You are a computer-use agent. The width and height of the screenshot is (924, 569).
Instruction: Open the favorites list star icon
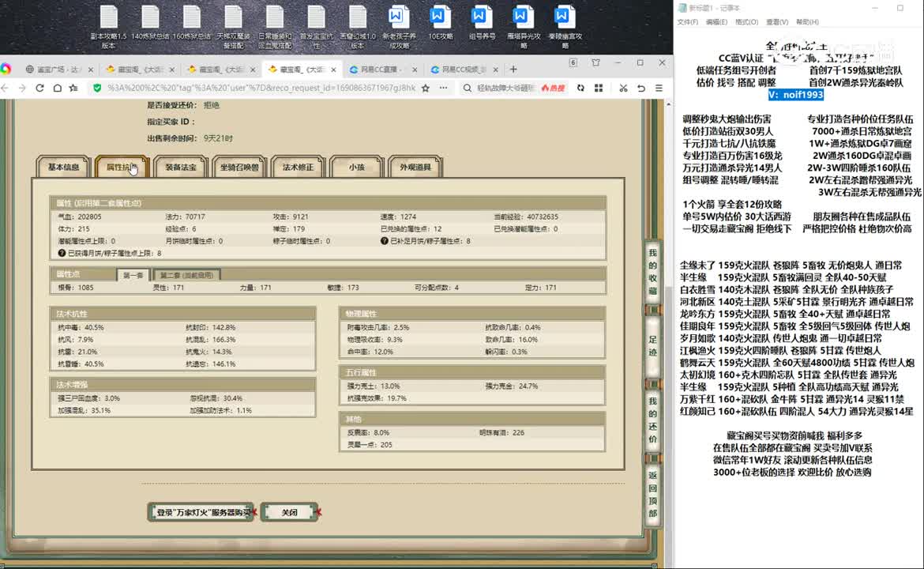click(x=73, y=88)
